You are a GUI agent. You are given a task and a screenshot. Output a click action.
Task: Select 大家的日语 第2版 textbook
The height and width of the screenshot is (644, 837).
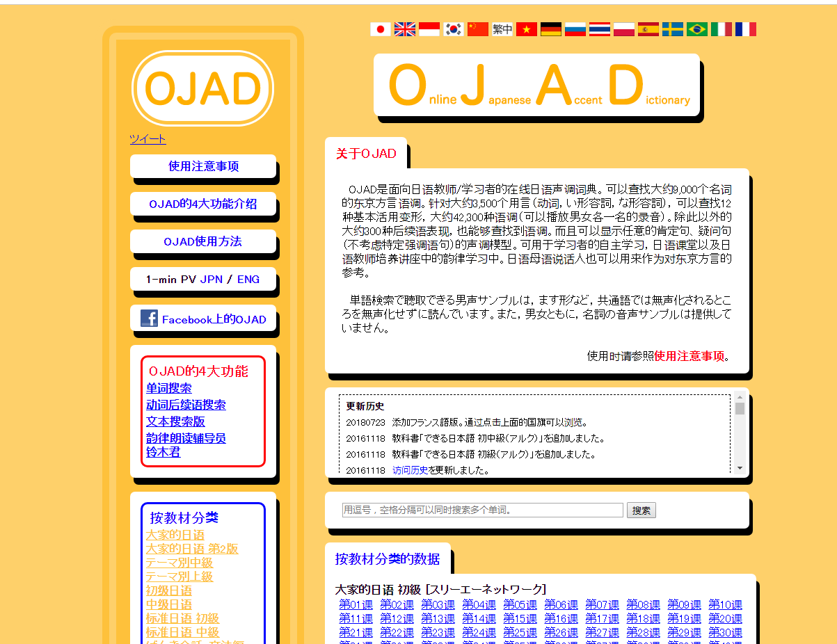point(192,549)
